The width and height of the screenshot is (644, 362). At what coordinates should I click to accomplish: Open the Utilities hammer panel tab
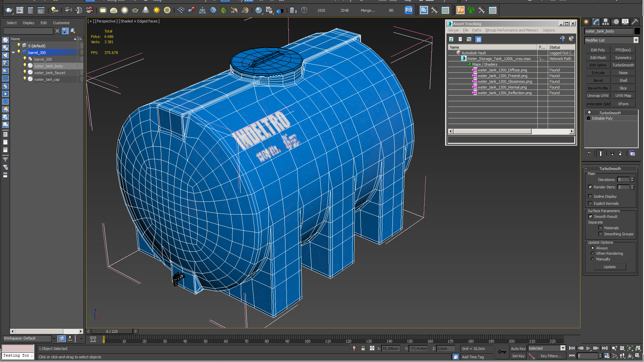(635, 22)
